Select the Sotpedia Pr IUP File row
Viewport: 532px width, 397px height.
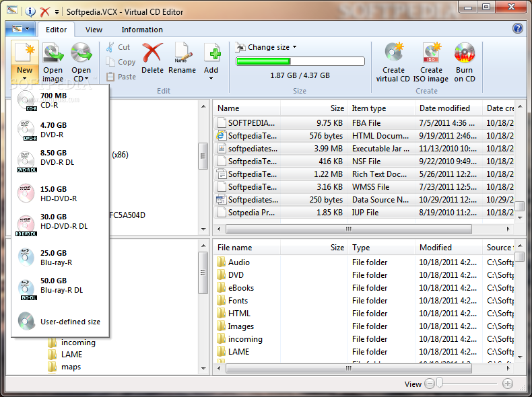(364, 213)
